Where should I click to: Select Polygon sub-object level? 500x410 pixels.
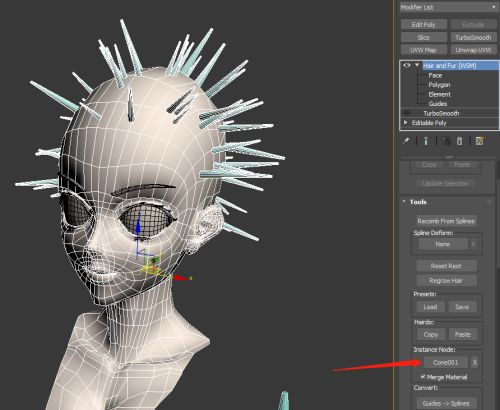point(439,85)
